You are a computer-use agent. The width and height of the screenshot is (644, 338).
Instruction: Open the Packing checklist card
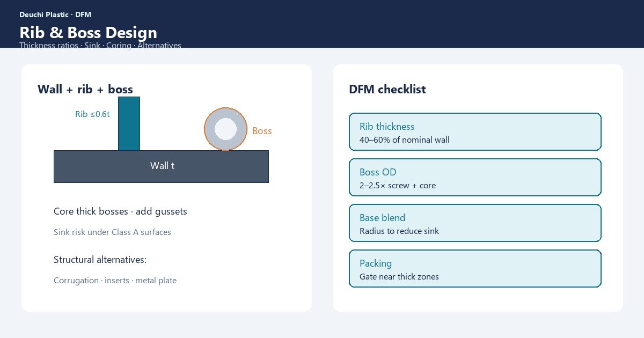point(475,268)
